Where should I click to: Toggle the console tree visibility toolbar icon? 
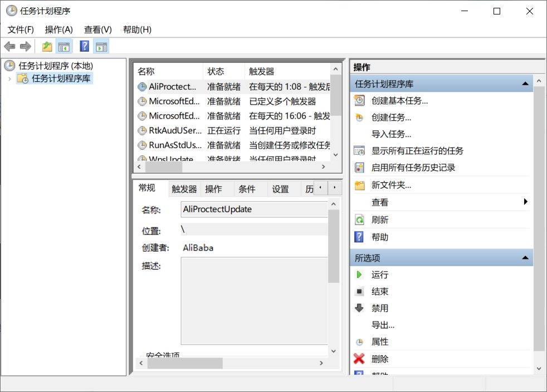point(64,46)
